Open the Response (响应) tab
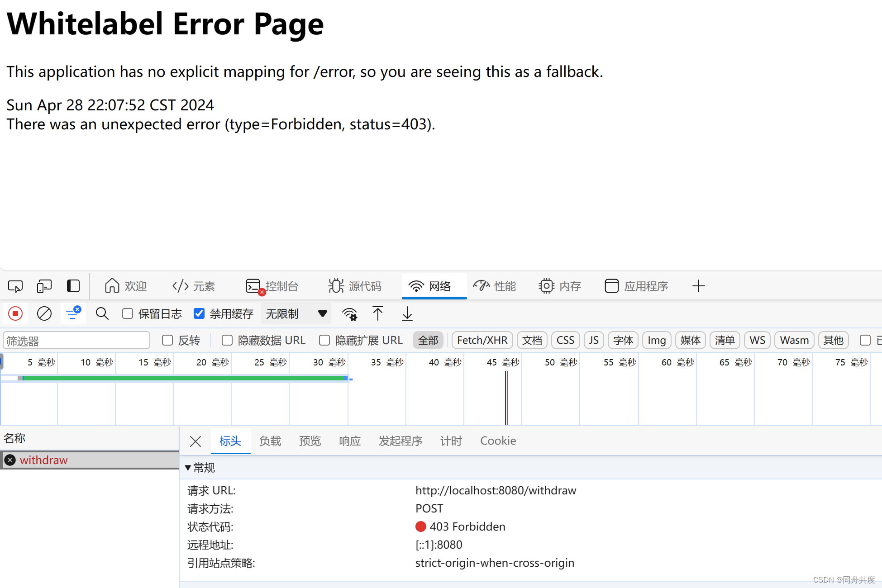The width and height of the screenshot is (882, 588). click(350, 441)
